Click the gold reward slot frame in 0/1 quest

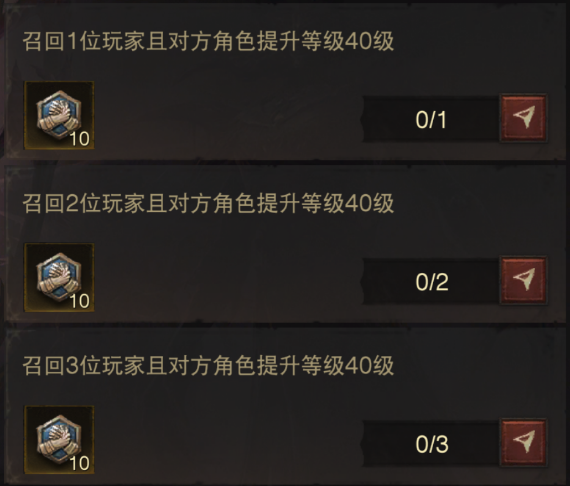pyautogui.click(x=59, y=115)
